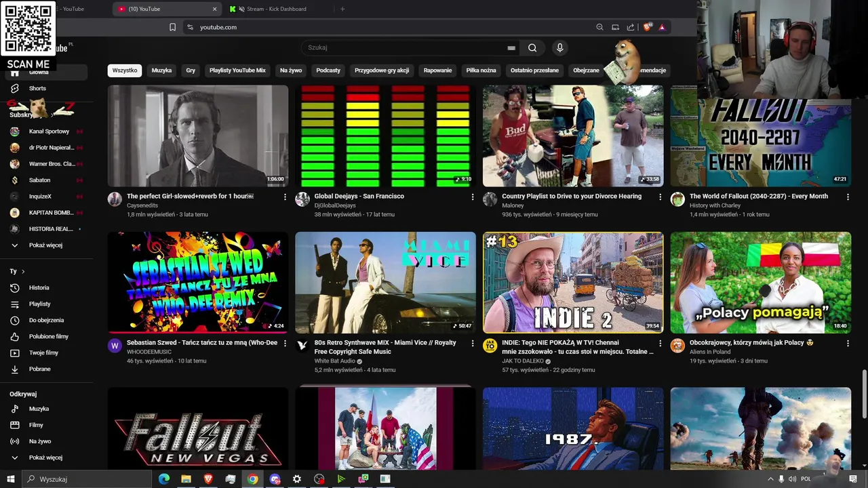
Task: Open Brave Shields lion icon
Action: 647,27
